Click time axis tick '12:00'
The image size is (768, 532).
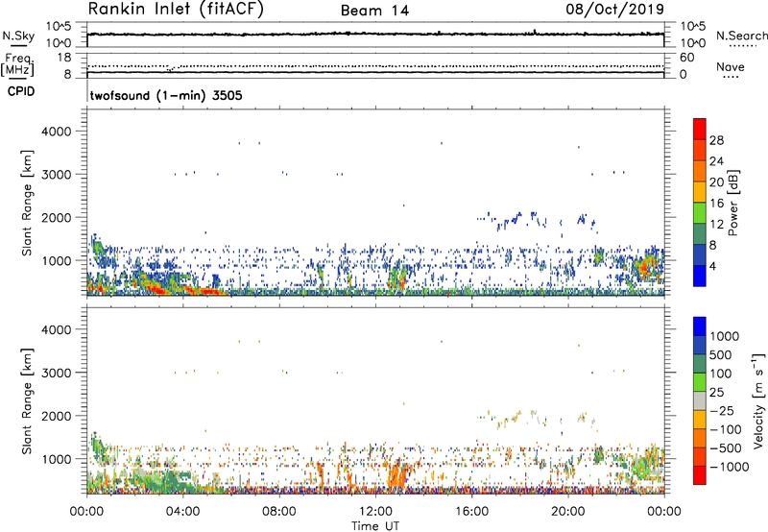click(375, 512)
